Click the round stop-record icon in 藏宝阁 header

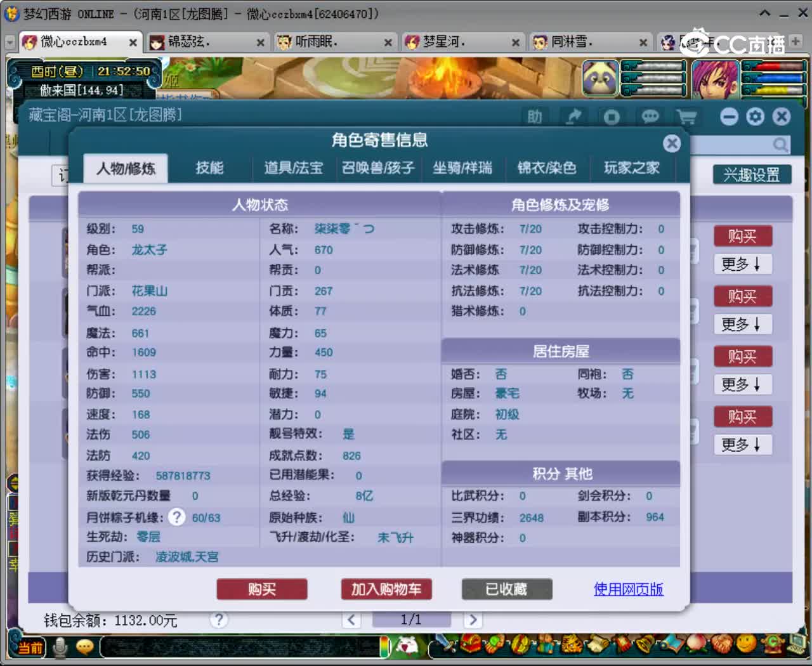(x=612, y=117)
